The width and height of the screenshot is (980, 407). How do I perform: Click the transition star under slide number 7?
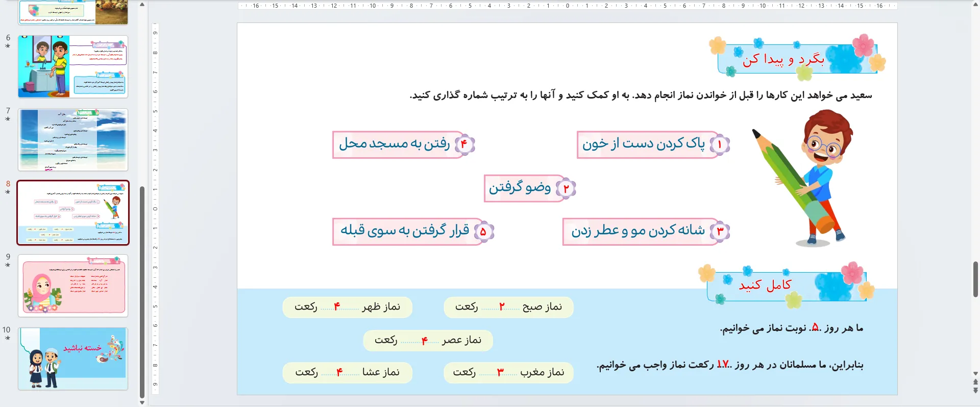tap(8, 119)
